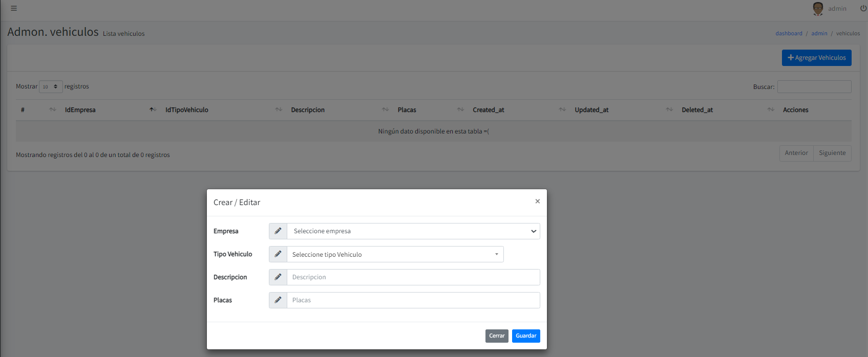Click pencil icon beside Empresa field
Image resolution: width=868 pixels, height=357 pixels.
coord(278,231)
